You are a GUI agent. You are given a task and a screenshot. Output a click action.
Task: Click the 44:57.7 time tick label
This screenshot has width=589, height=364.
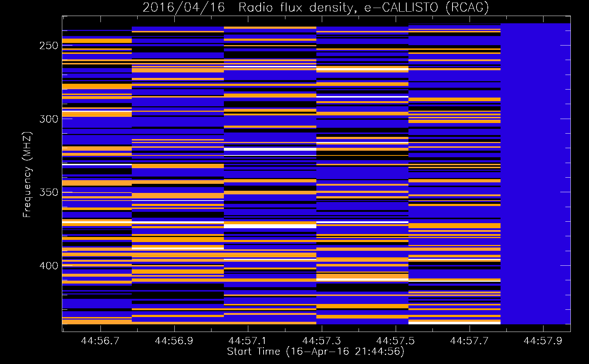click(469, 341)
